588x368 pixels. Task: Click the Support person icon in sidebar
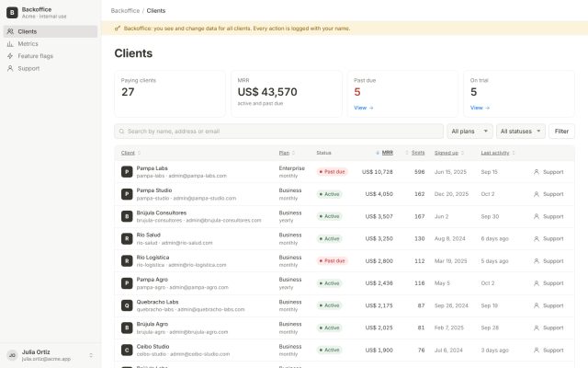(x=10, y=68)
